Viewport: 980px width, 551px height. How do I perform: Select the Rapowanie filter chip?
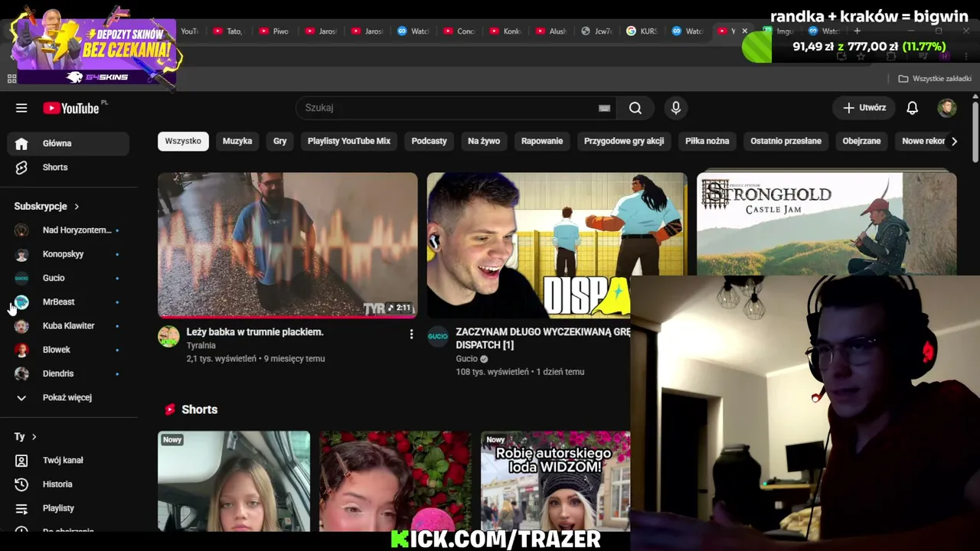coord(542,141)
